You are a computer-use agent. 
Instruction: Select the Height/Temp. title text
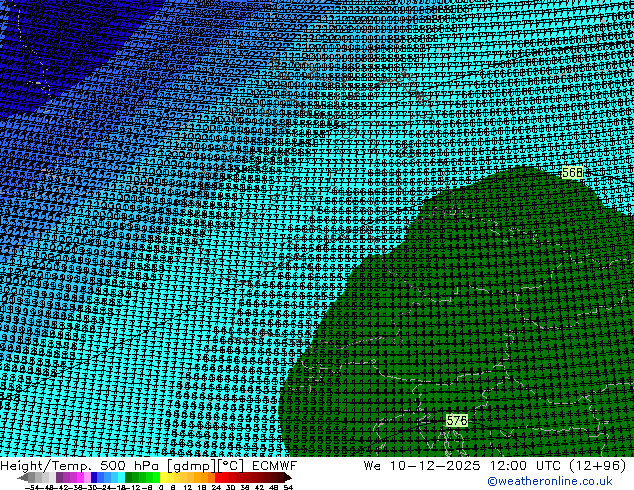point(45,466)
